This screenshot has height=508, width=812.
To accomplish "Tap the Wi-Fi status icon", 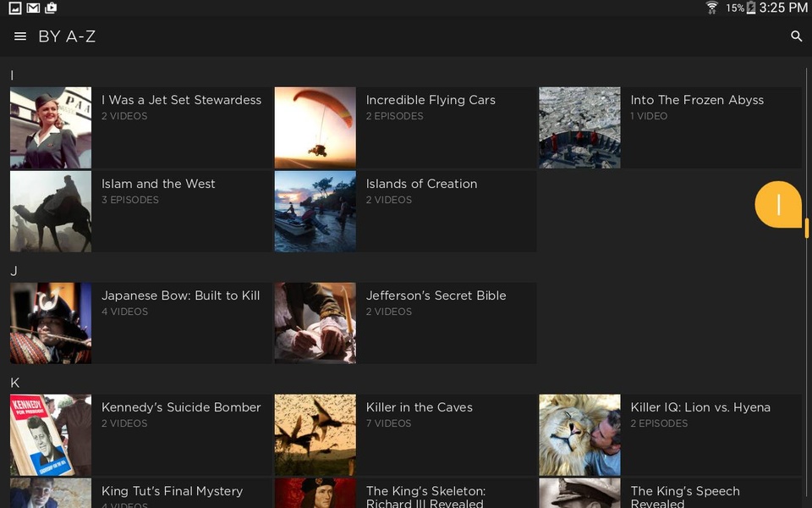I will click(x=712, y=8).
